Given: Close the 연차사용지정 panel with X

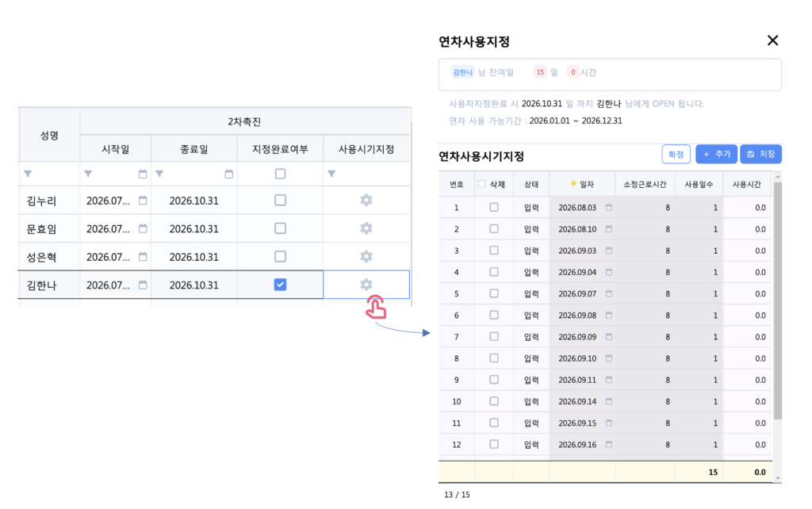Looking at the screenshot, I should pos(772,41).
